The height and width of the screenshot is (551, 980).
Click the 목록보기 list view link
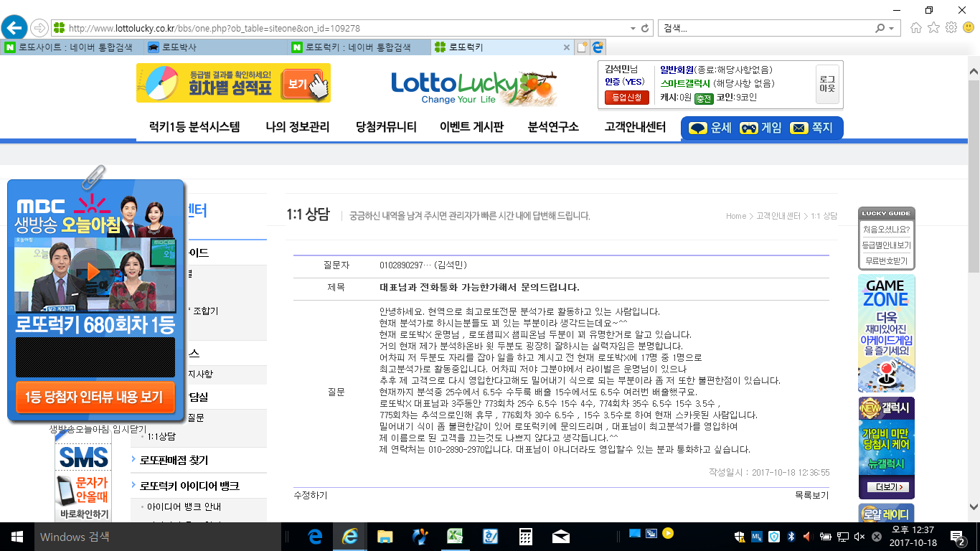811,496
